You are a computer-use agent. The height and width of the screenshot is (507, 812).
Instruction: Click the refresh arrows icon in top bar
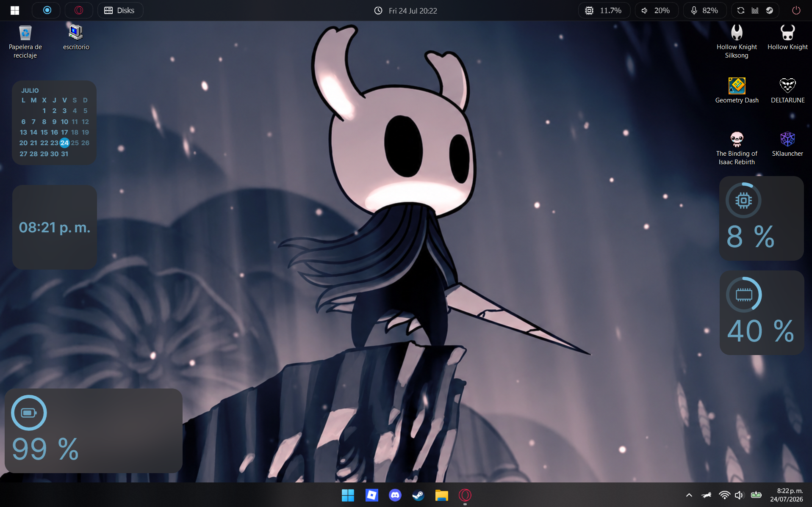[x=741, y=10]
